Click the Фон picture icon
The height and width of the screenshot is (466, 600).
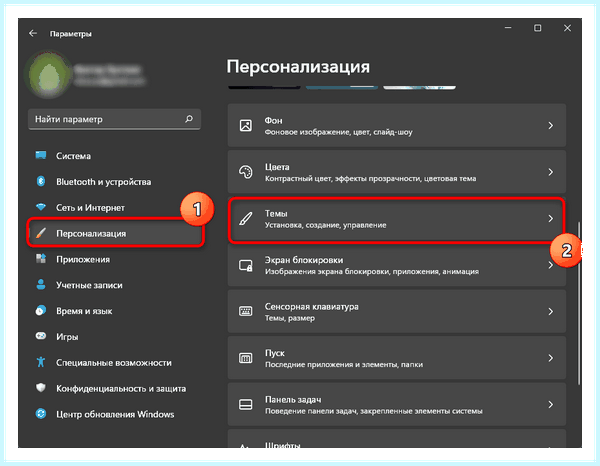pyautogui.click(x=246, y=125)
